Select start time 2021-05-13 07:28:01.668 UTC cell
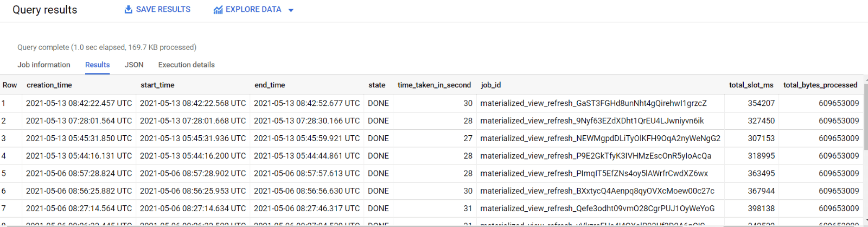Viewport: 868px width, 227px height. point(193,121)
